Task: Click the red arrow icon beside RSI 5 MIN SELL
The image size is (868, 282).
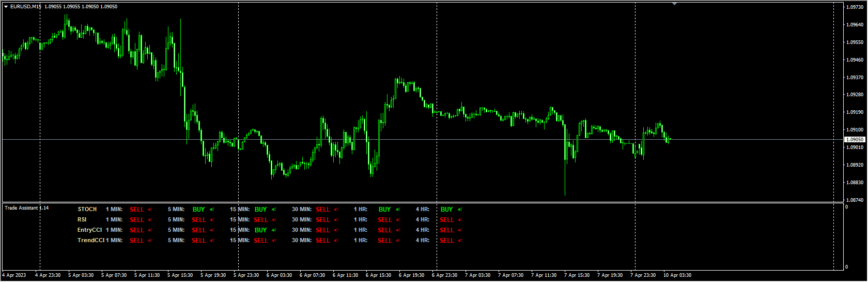Action: tap(212, 220)
